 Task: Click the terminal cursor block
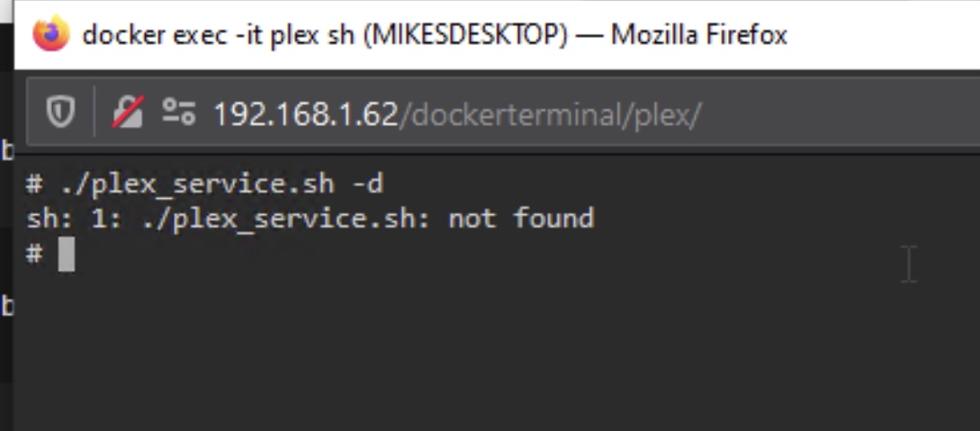click(x=67, y=255)
